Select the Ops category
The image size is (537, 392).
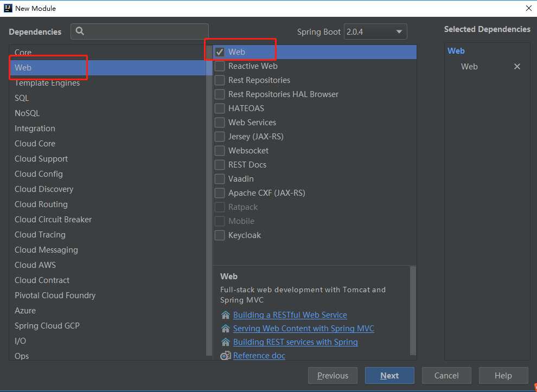click(x=107, y=355)
